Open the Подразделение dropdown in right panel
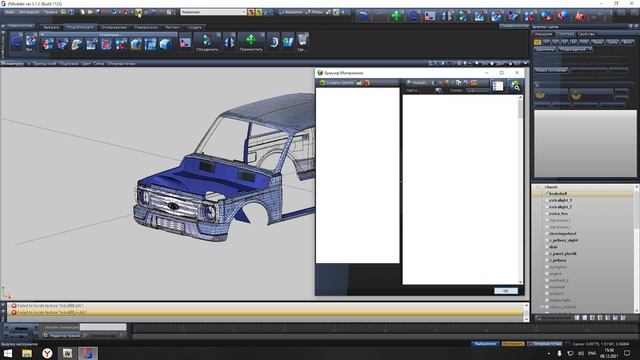The image size is (640, 360). pos(575,49)
